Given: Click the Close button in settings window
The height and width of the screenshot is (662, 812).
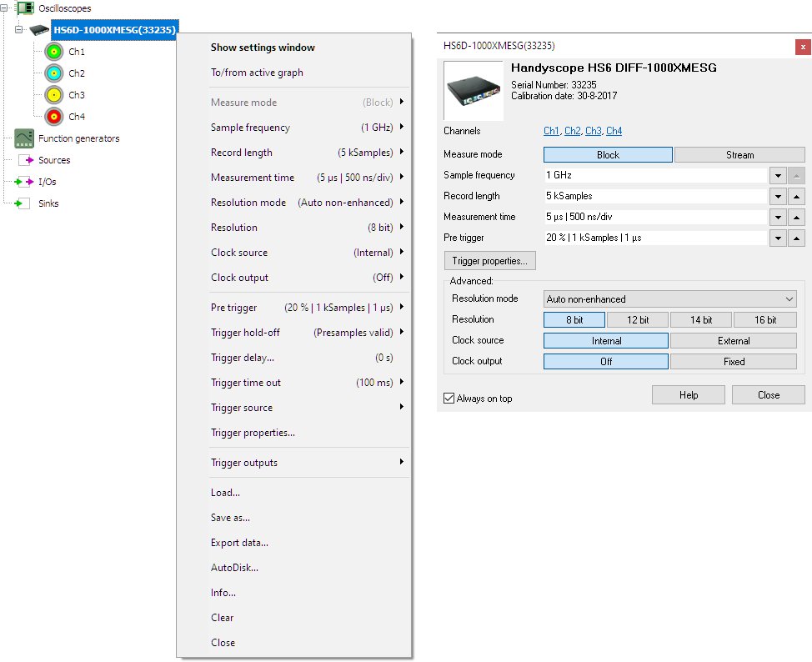Looking at the screenshot, I should (x=769, y=394).
